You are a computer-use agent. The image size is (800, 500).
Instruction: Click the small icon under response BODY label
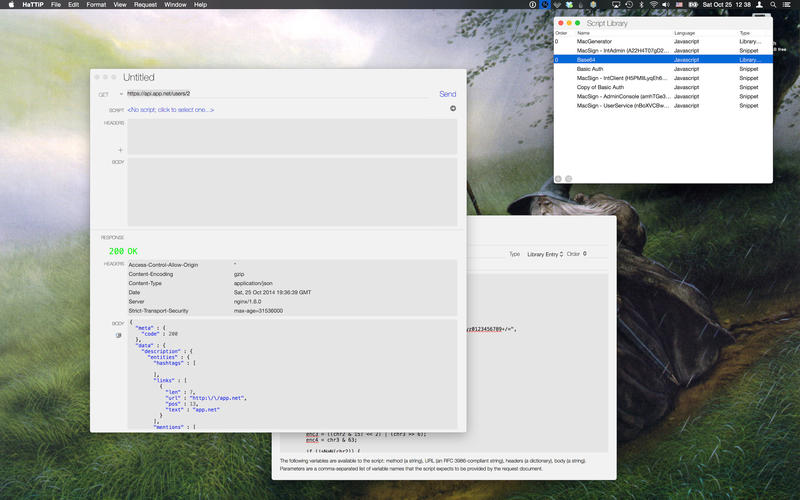pos(118,335)
